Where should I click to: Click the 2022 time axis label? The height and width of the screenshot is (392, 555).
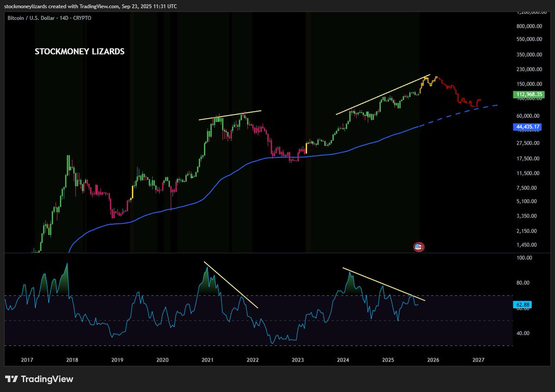(253, 360)
